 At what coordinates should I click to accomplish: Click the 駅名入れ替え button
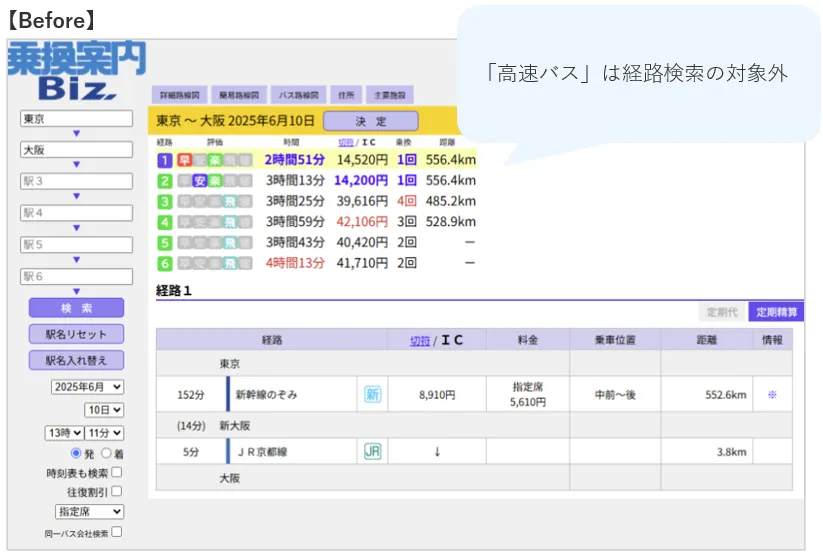[76, 360]
